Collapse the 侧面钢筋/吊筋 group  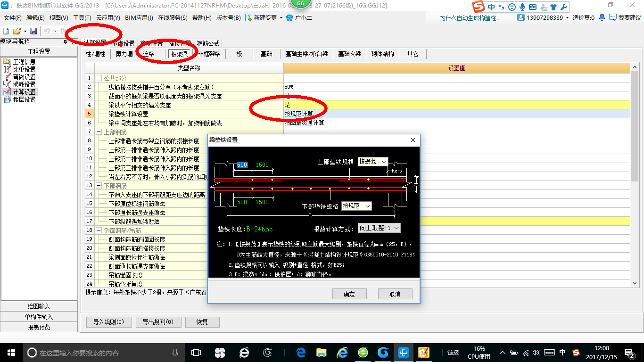(99, 230)
